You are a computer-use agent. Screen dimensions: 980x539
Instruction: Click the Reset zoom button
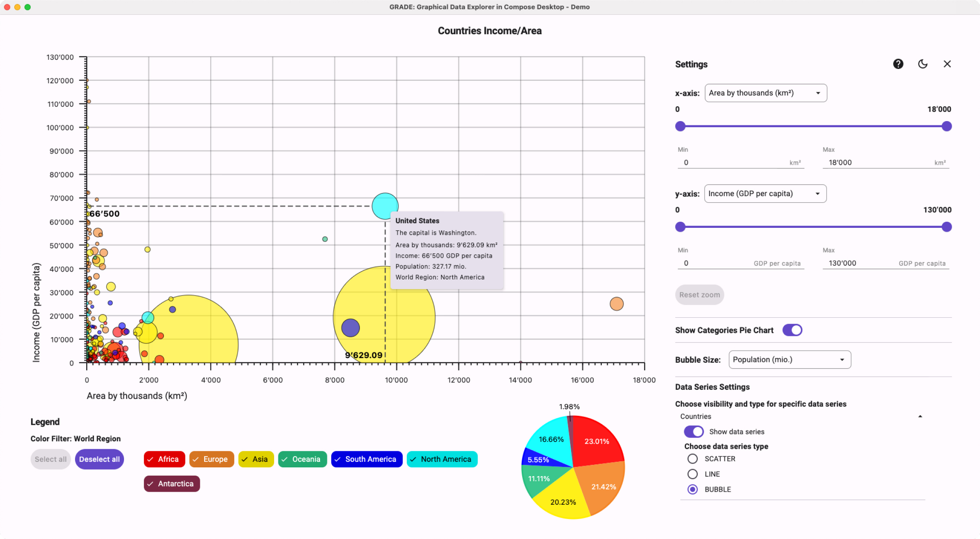[699, 295]
